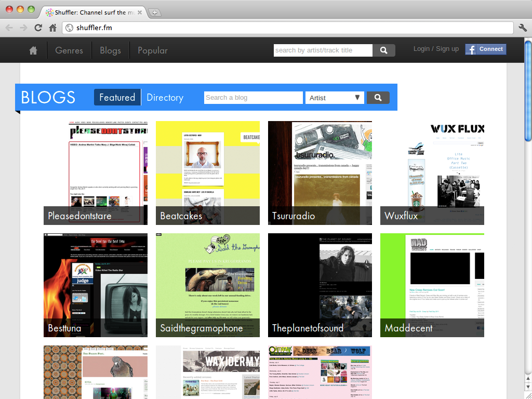Open the Tsururadio blog thumbnail

320,173
